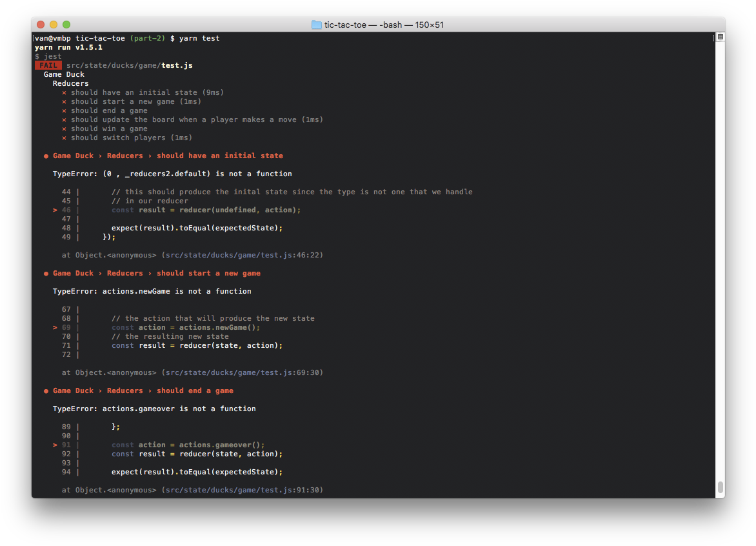Click the red arrow marker at line 91
Viewport: 756px width, 546px height.
tap(55, 445)
